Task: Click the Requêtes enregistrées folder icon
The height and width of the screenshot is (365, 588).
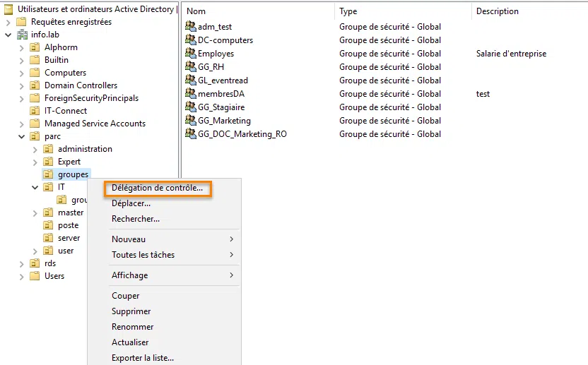Action: [21, 22]
